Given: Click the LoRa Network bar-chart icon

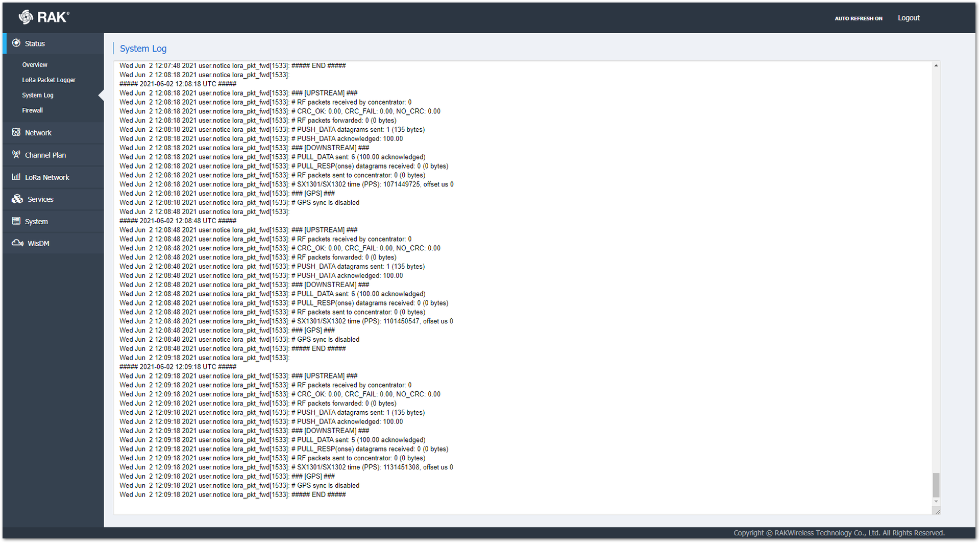Looking at the screenshot, I should [x=16, y=177].
